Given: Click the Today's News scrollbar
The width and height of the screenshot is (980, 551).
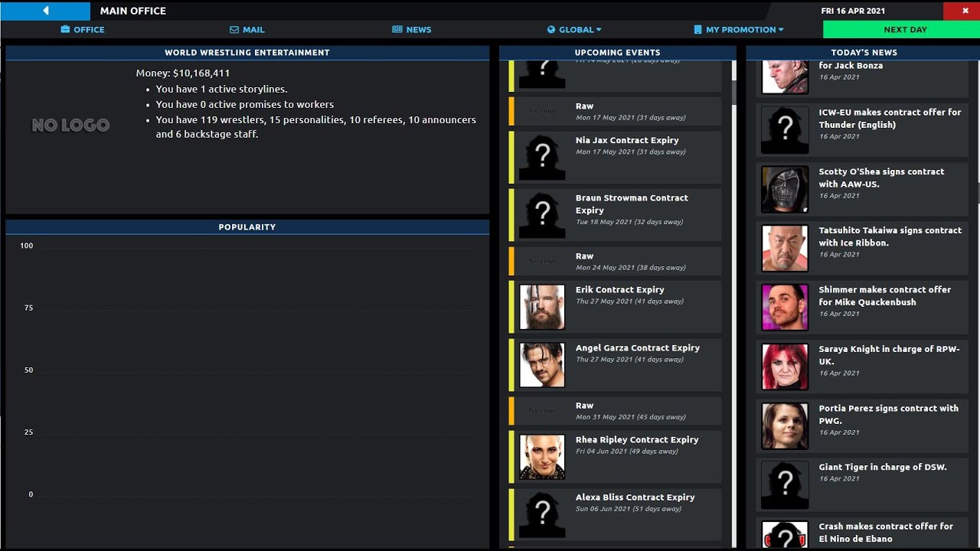Looking at the screenshot, I should [x=978, y=193].
